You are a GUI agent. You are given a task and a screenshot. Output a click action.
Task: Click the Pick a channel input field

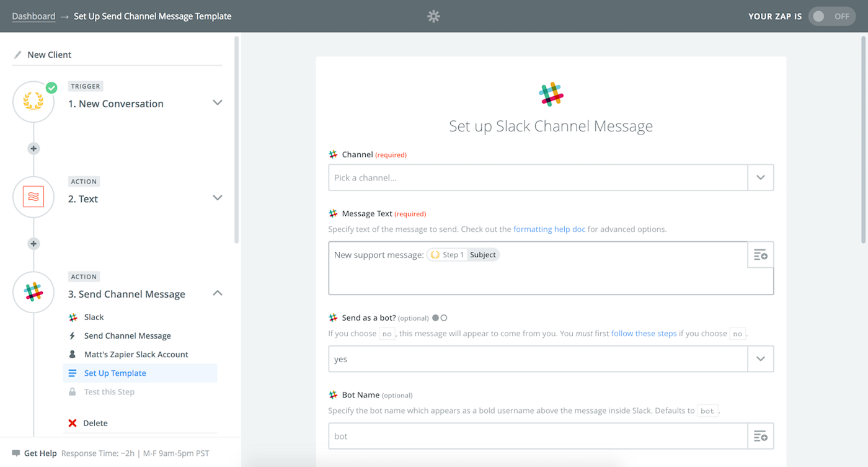click(538, 177)
